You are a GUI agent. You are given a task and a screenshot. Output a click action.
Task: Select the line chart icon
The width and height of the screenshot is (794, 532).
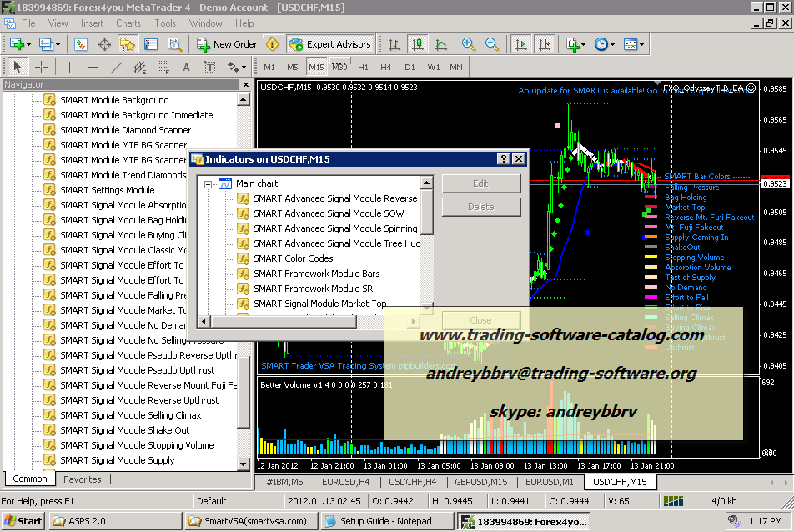[440, 44]
